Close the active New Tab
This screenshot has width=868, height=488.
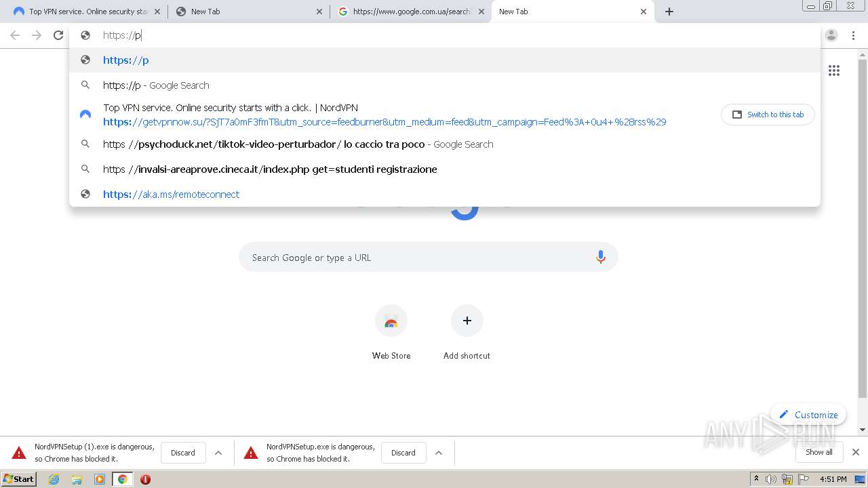tap(644, 12)
